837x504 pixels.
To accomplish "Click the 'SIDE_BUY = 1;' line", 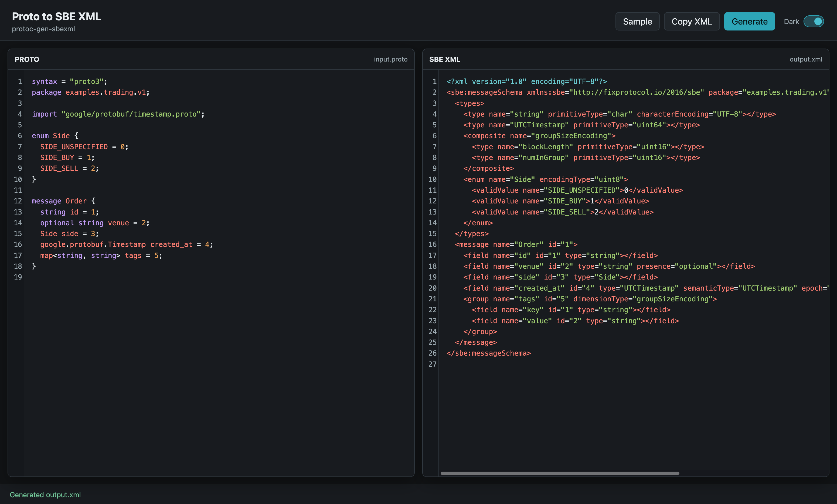I will (67, 158).
